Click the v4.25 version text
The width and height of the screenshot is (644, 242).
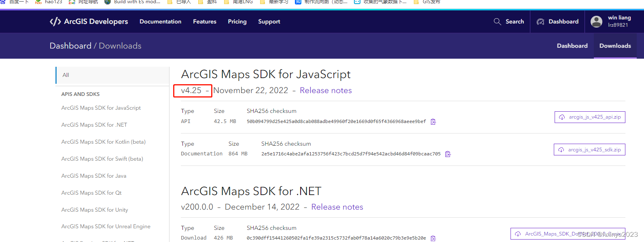point(191,90)
